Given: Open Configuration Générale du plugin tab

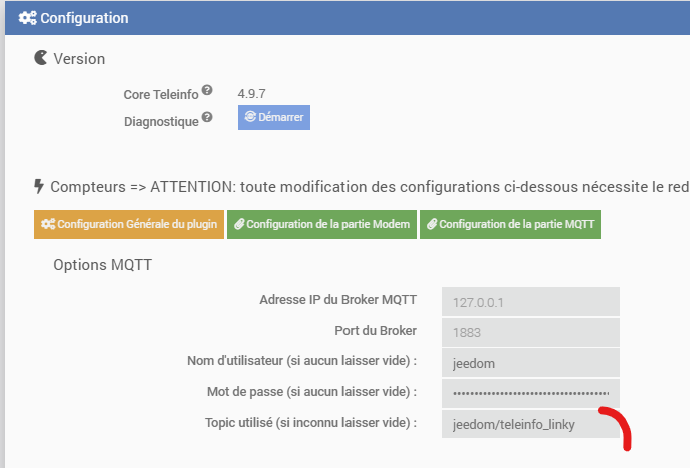Looking at the screenshot, I should point(129,224).
